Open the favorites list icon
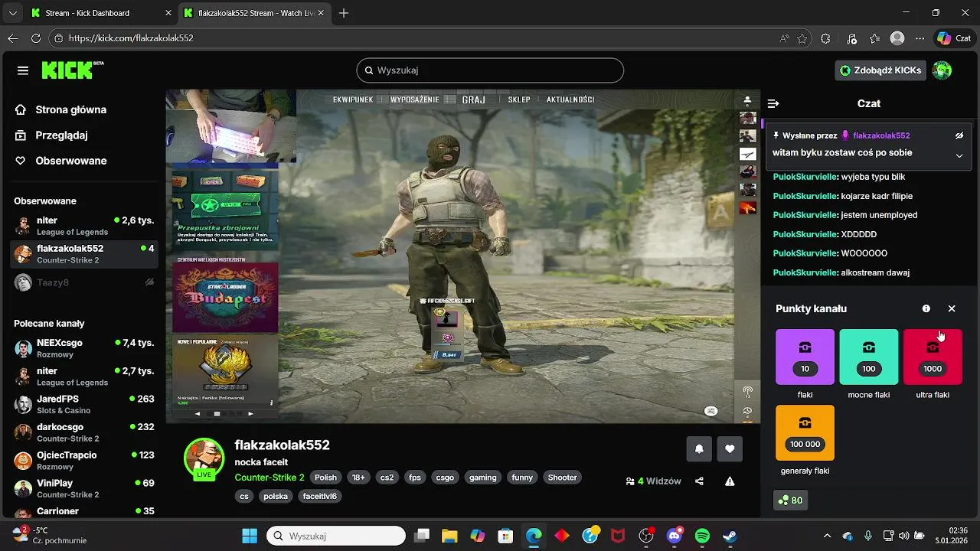The height and width of the screenshot is (551, 980). pos(874,38)
